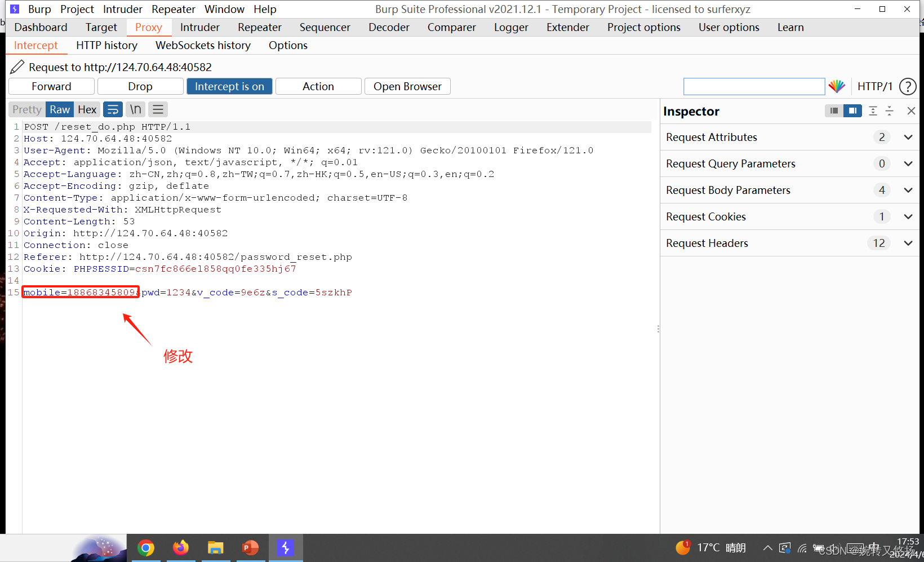Select the Pretty view mode
This screenshot has height=562, width=924.
[27, 109]
